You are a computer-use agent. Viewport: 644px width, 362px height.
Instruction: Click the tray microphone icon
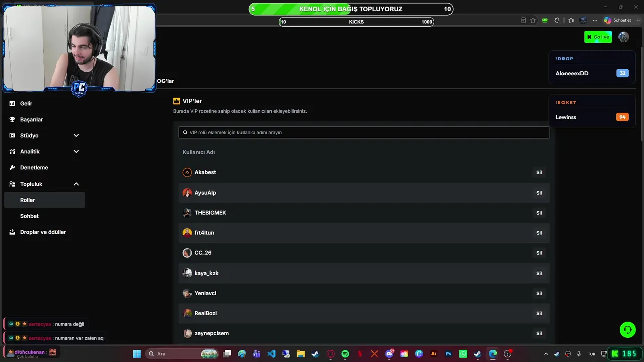pos(579,354)
